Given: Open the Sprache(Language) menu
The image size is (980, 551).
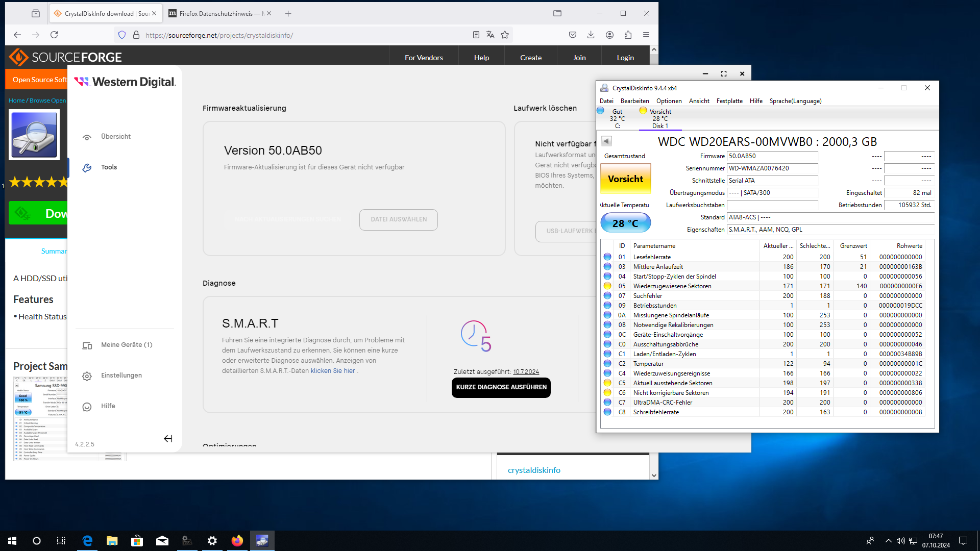Looking at the screenshot, I should [x=795, y=101].
